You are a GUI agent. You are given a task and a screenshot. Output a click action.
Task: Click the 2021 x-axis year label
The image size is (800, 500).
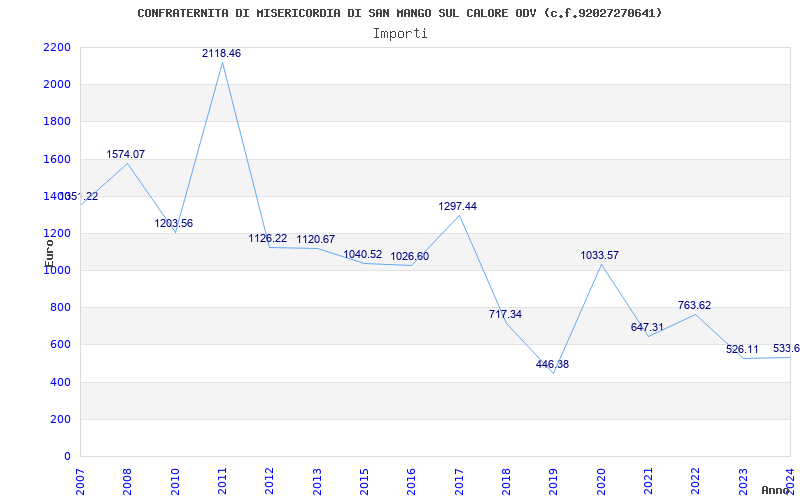pyautogui.click(x=648, y=482)
